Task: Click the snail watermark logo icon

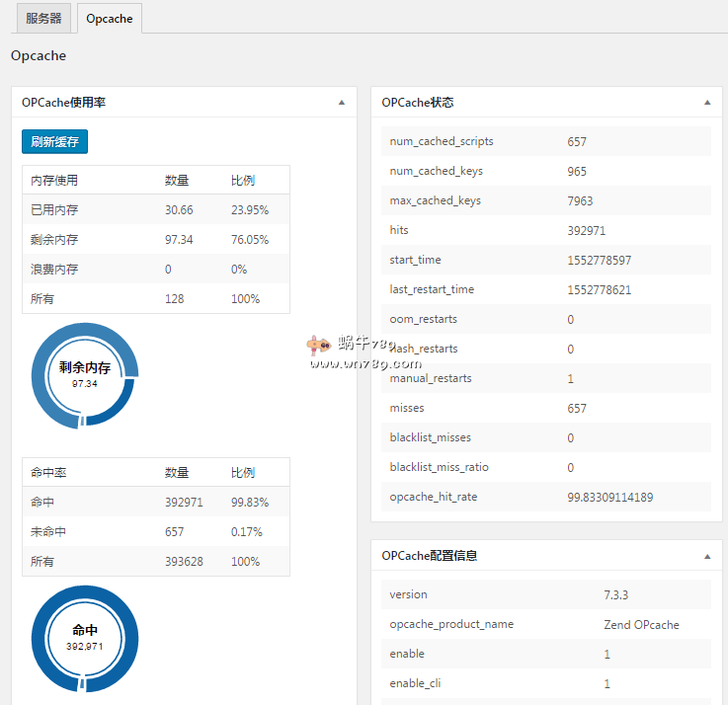Action: (318, 346)
